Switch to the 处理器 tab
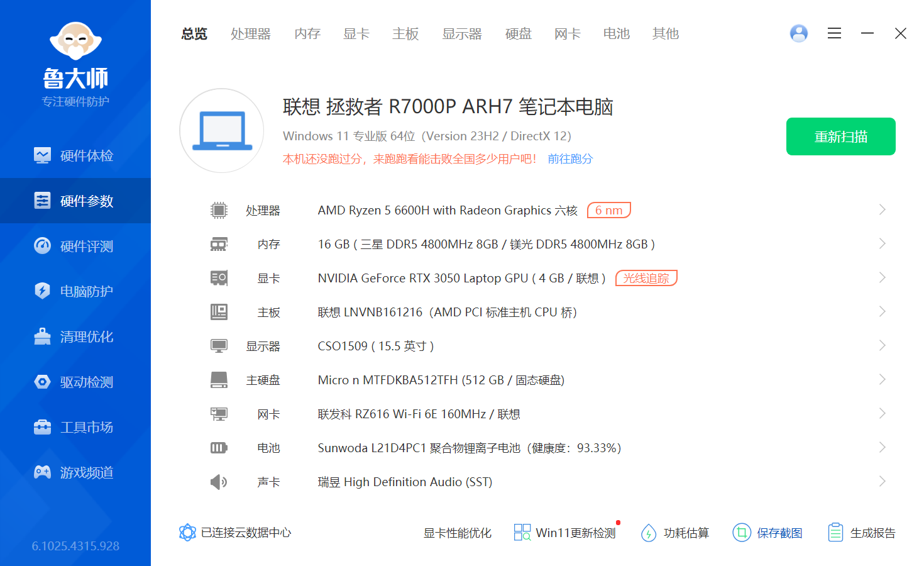Image resolution: width=924 pixels, height=566 pixels. click(x=250, y=34)
